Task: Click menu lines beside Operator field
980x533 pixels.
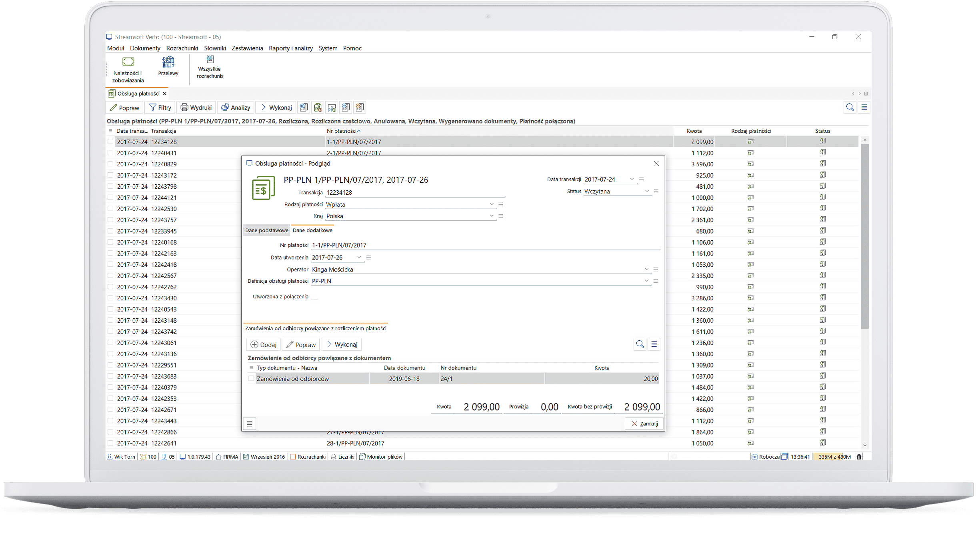Action: pos(656,269)
